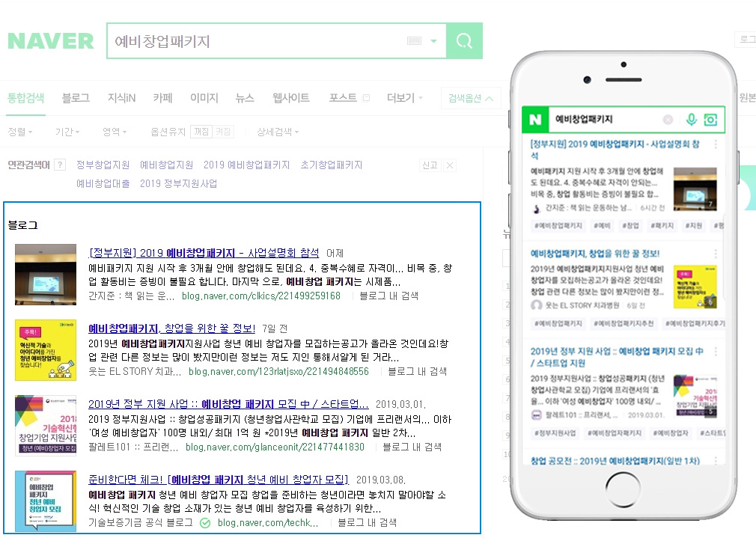Click 블로그 내 검색 for 기술보증기금 post
The height and width of the screenshot is (538, 756).
tap(367, 523)
